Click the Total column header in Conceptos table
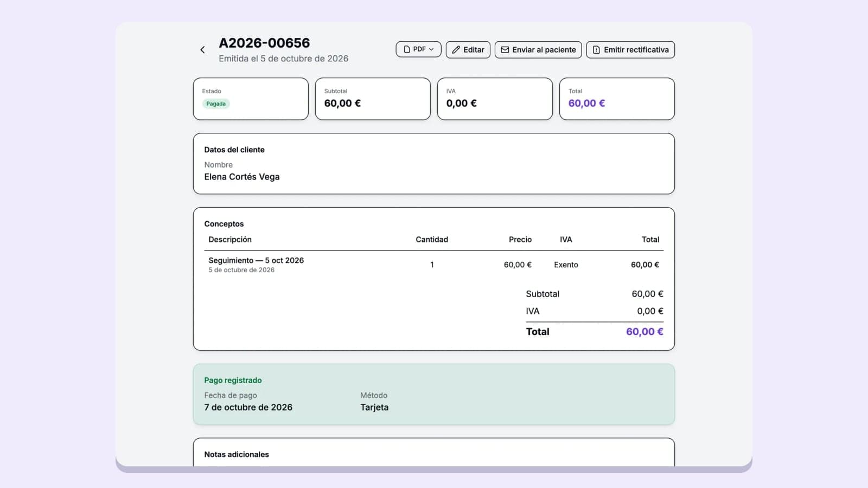The image size is (868, 488). pyautogui.click(x=650, y=240)
